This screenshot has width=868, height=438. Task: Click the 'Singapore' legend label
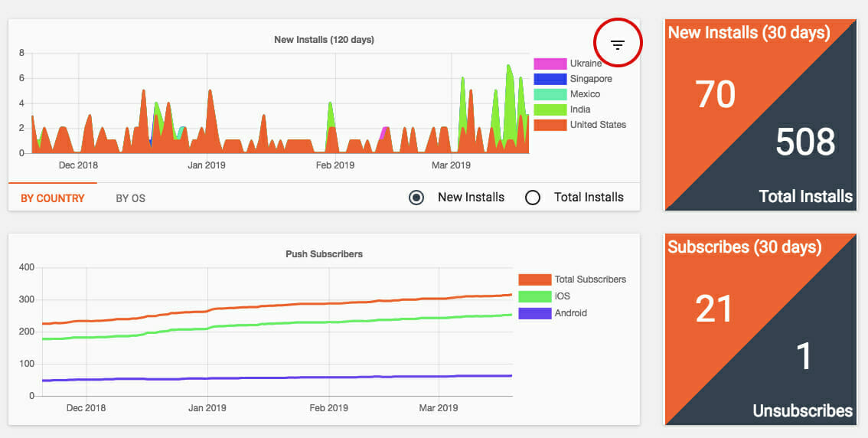(x=591, y=79)
